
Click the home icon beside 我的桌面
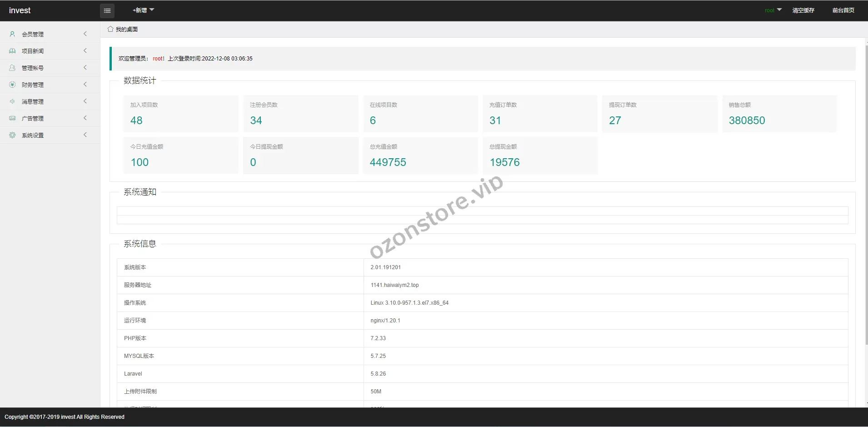pyautogui.click(x=110, y=29)
